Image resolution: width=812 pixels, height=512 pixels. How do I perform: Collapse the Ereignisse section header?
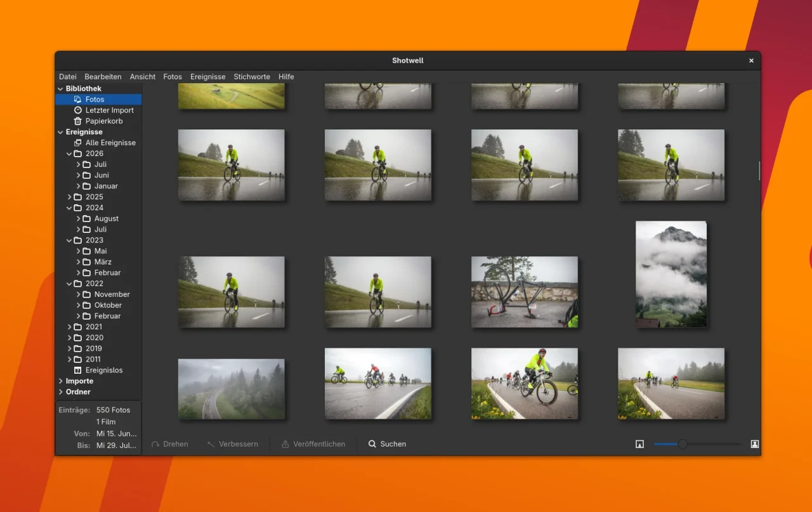[x=60, y=132]
